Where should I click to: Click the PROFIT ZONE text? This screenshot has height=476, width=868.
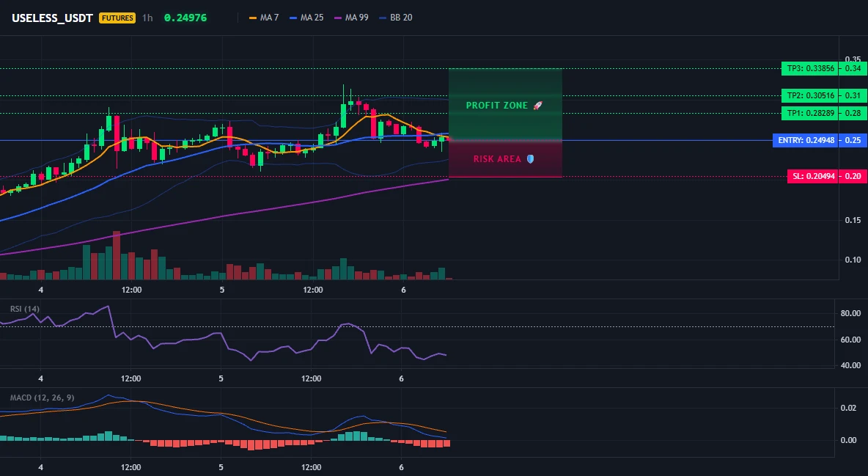497,106
